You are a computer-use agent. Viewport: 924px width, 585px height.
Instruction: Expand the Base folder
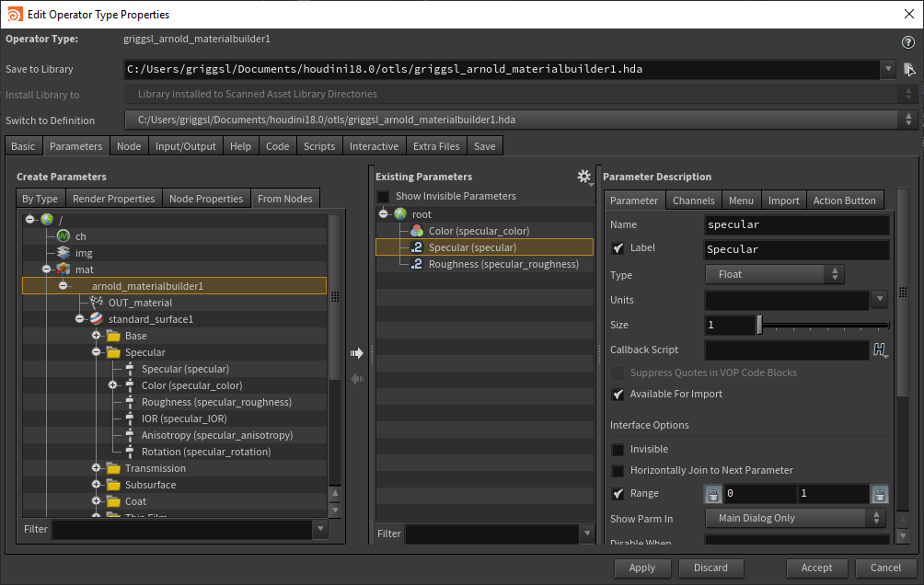[x=96, y=335]
